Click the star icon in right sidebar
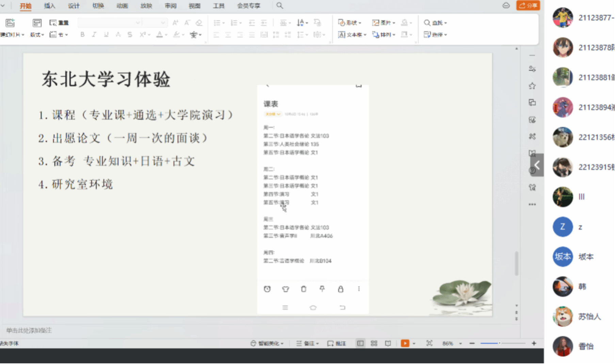The image size is (616, 364). coord(532,86)
